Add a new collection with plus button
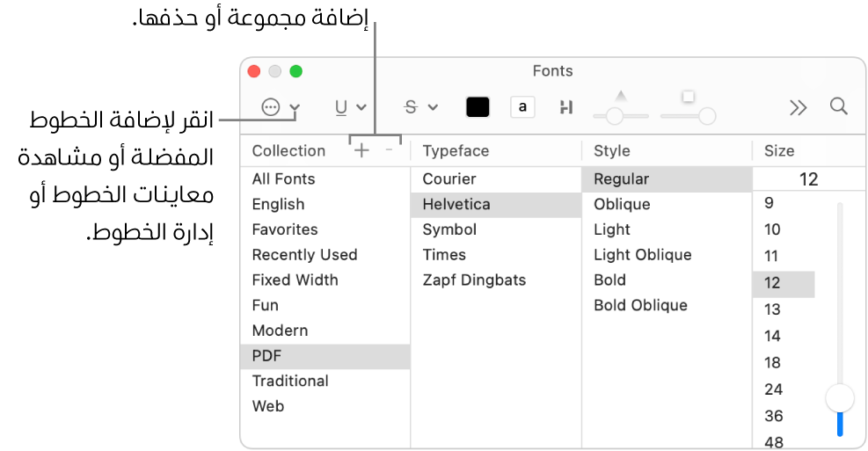The image size is (868, 451). [361, 150]
